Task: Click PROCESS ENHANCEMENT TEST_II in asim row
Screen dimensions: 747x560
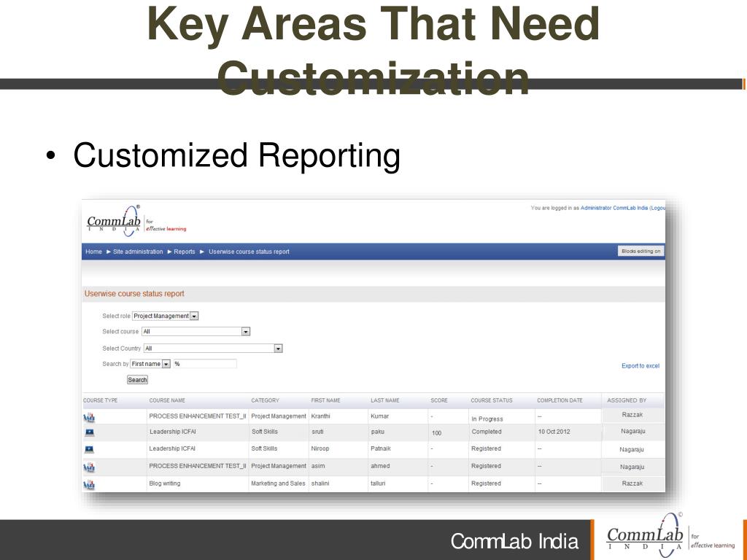Action: tap(197, 466)
